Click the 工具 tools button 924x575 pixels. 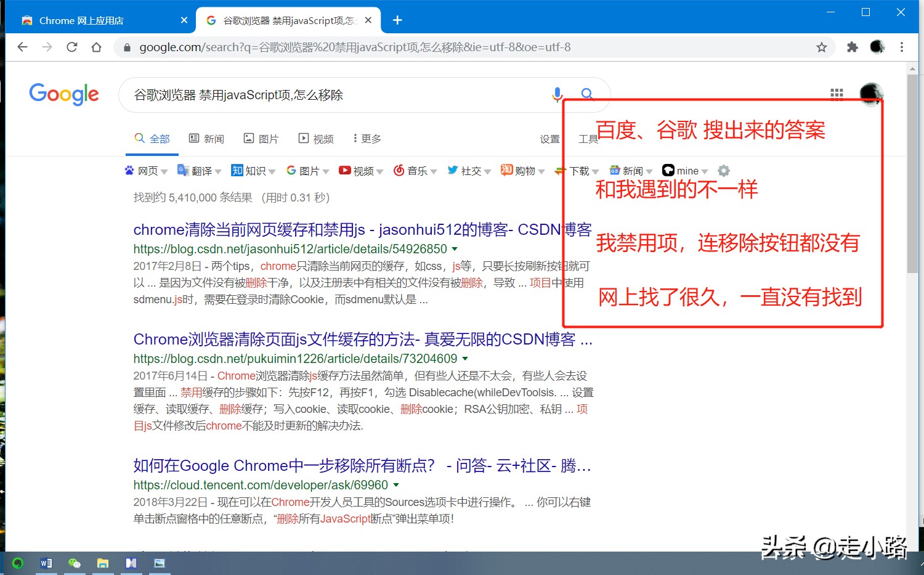tap(588, 138)
